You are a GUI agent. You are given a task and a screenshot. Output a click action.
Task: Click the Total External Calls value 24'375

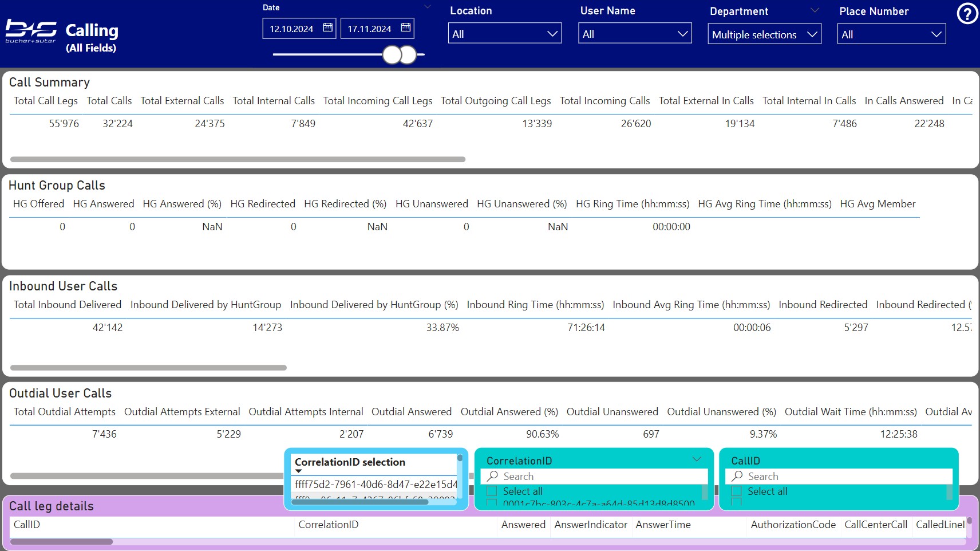point(210,124)
